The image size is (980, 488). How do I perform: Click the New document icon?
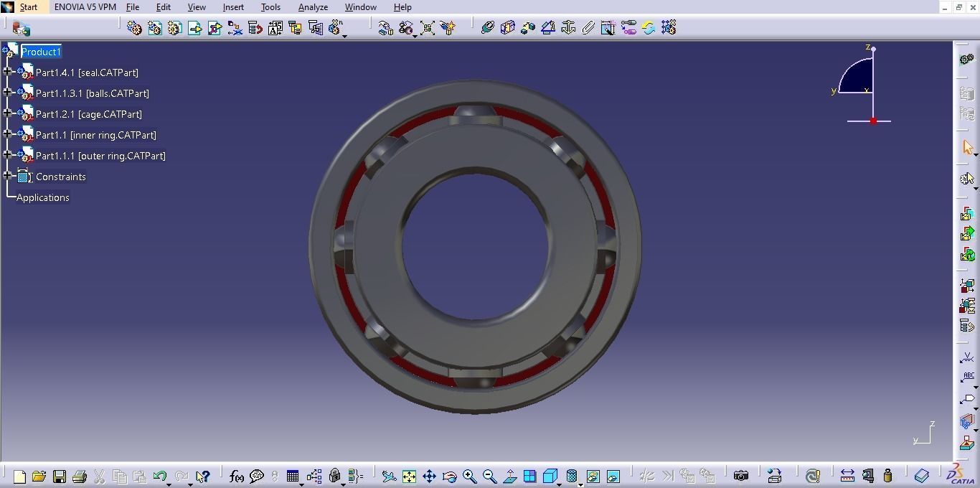[19, 477]
